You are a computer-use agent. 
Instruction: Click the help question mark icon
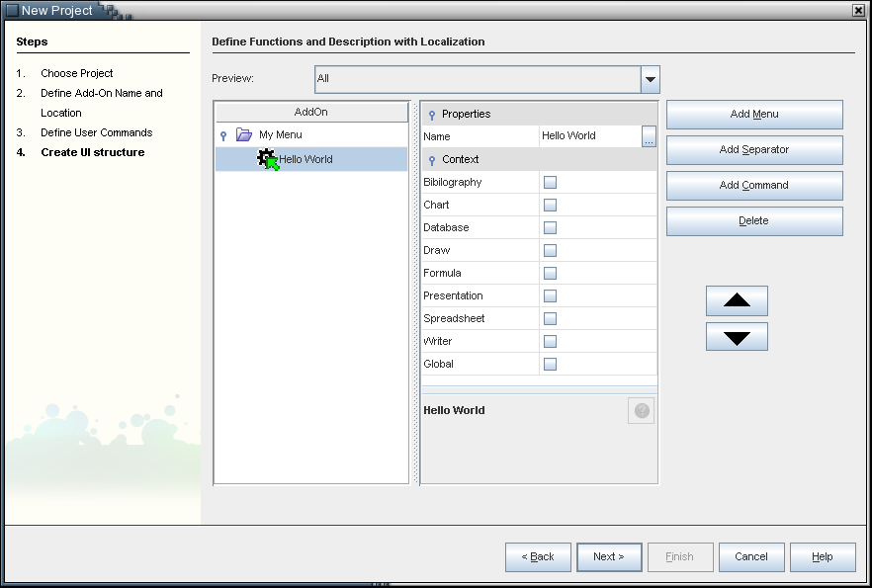click(642, 411)
